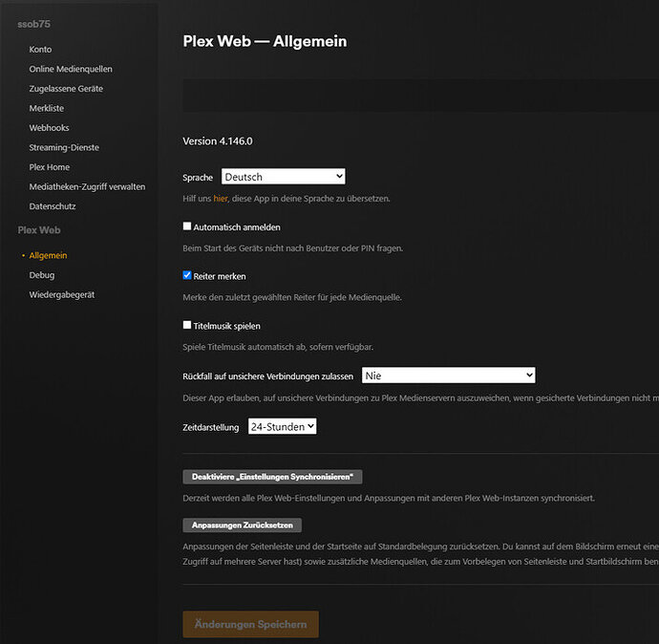Click the Plex Web section heading
Screen dimensions: 659x644
click(x=39, y=230)
